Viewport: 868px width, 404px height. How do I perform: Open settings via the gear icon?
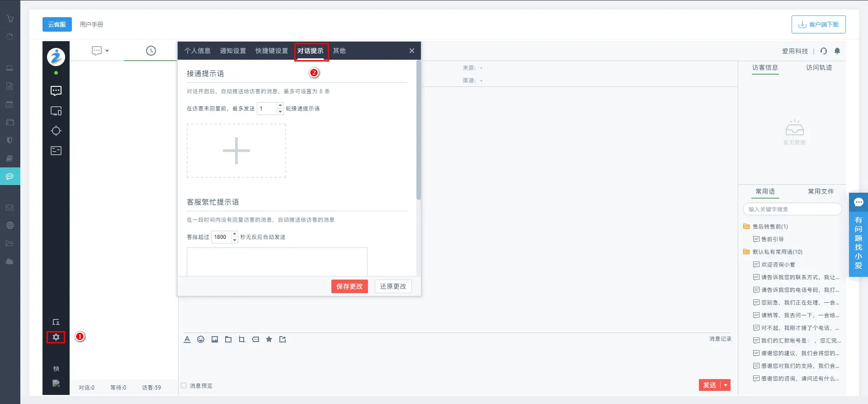coord(56,337)
